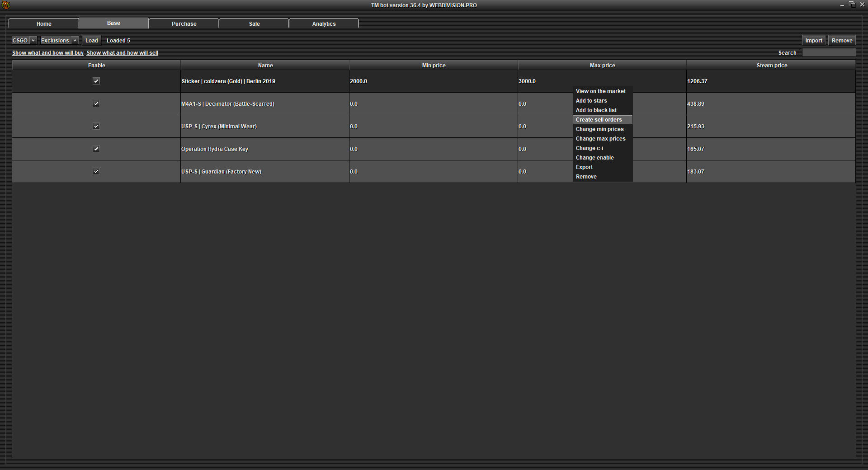
Task: Click the TM bot app icon
Action: coord(6,5)
